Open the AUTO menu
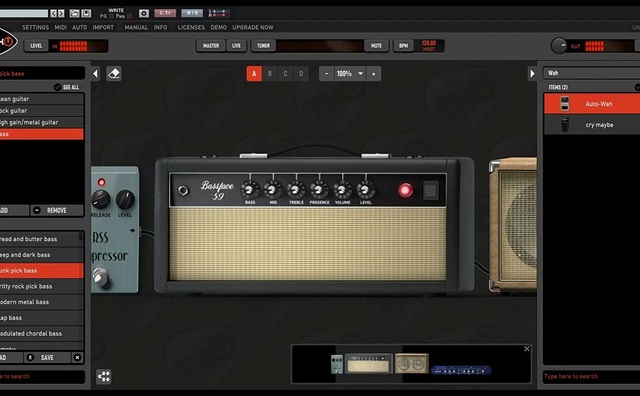 (x=80, y=27)
